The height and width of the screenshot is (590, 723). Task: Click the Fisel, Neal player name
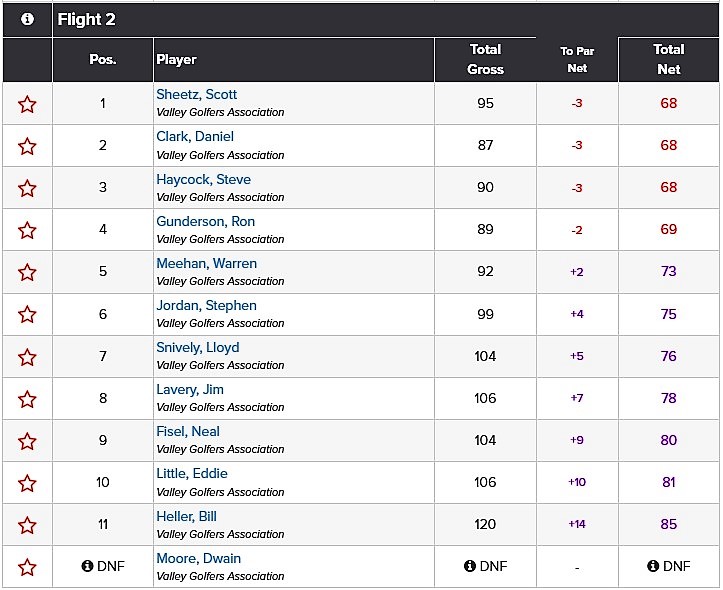(x=188, y=431)
